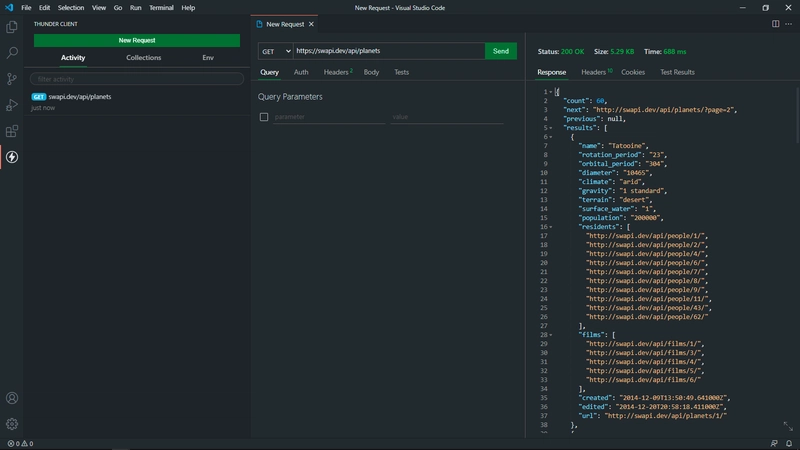Viewport: 800px width, 450px height.
Task: Collapse the object at line 6
Action: 551,137
